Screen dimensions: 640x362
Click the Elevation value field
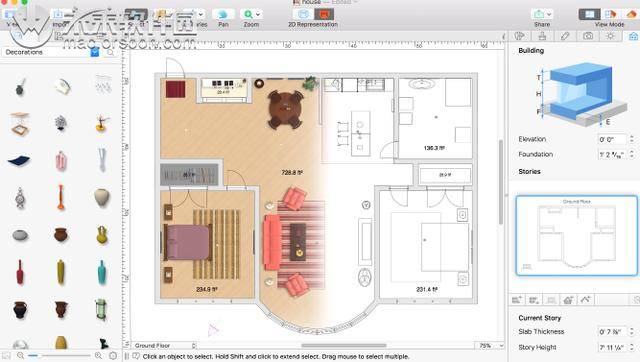pyautogui.click(x=612, y=139)
